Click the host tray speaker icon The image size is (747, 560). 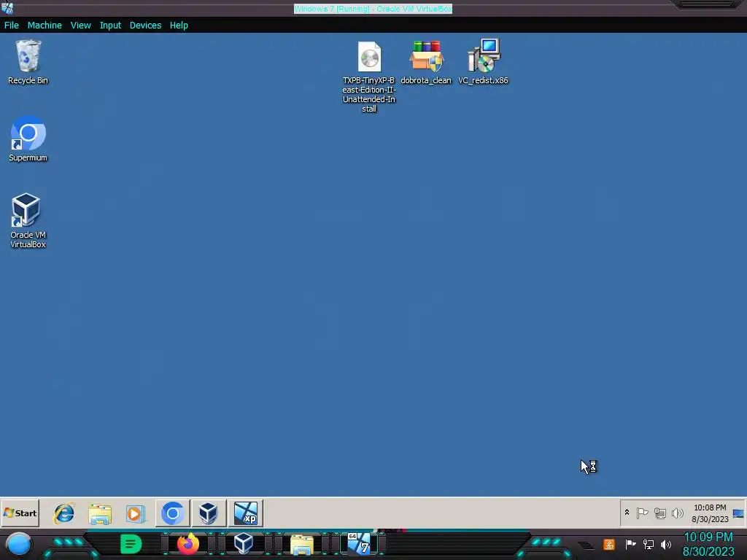666,544
